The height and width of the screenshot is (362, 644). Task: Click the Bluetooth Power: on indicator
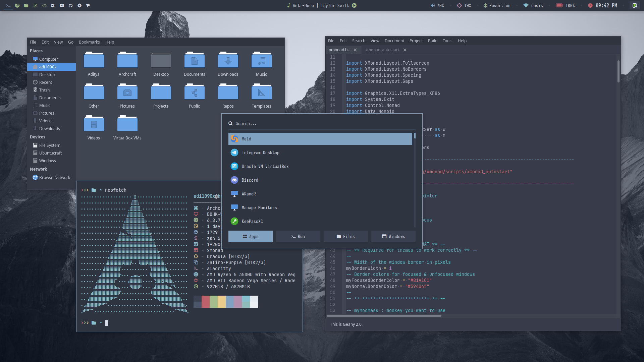(497, 5)
